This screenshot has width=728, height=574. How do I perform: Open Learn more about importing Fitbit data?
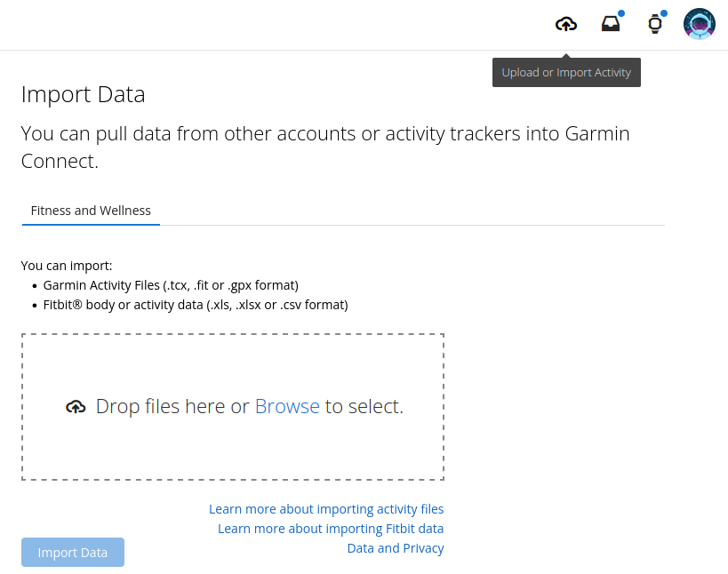pos(331,529)
